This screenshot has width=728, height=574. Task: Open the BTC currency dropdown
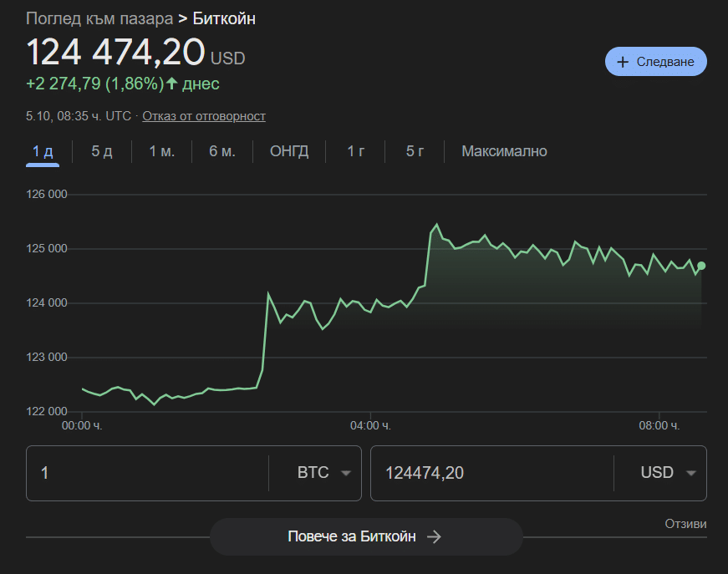pos(324,473)
